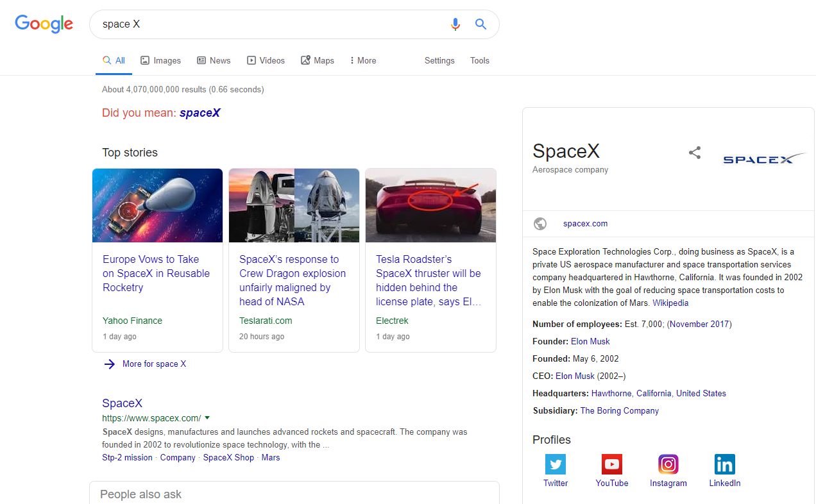816x504 pixels.
Task: Click the spaceX spelling suggestion
Action: (x=200, y=113)
